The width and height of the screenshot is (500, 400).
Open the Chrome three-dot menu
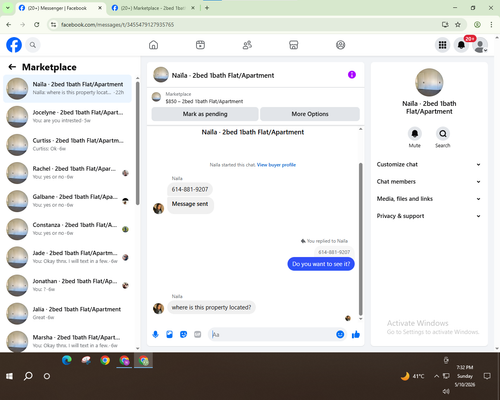pos(491,24)
